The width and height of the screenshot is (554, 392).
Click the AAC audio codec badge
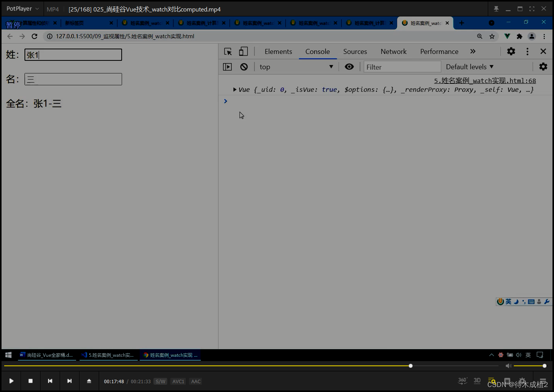click(196, 381)
